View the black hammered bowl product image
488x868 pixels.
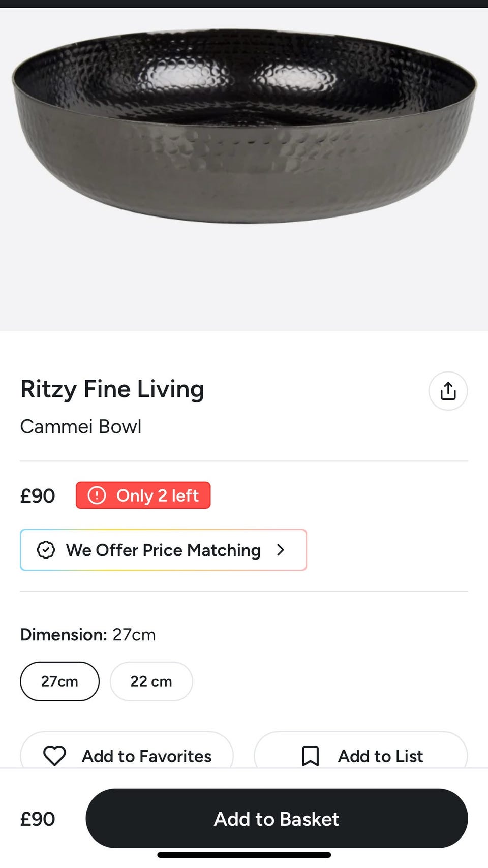coord(244,127)
